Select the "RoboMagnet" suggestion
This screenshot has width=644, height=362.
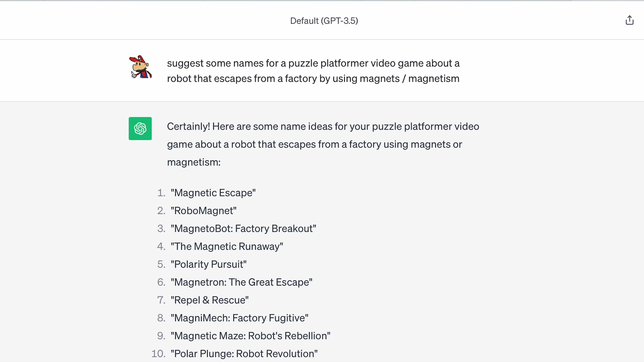pyautogui.click(x=204, y=211)
